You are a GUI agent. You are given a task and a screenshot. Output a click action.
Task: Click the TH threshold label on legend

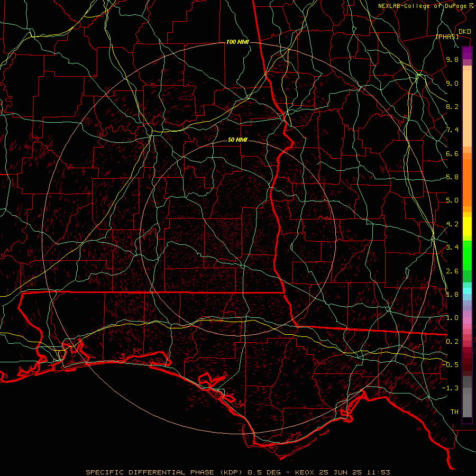pos(454,411)
